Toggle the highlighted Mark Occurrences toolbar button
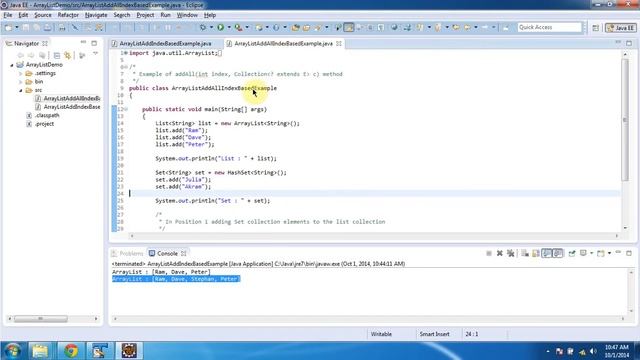 pos(349,27)
